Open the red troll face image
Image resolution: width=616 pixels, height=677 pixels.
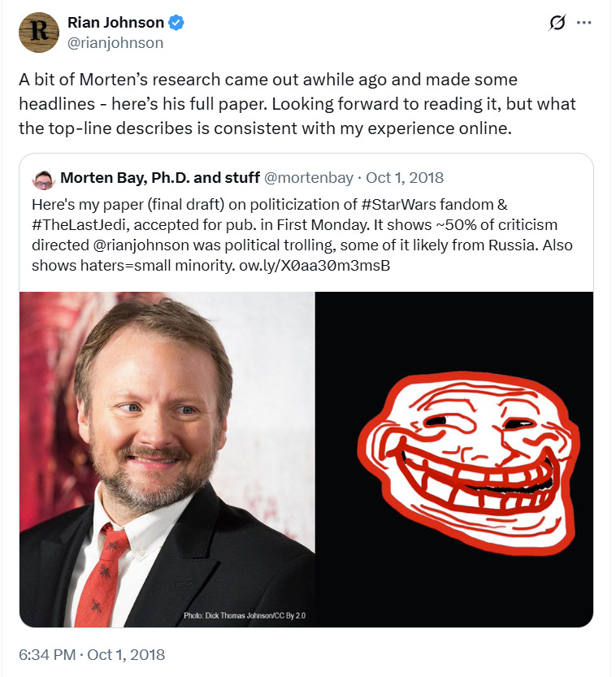(x=454, y=459)
